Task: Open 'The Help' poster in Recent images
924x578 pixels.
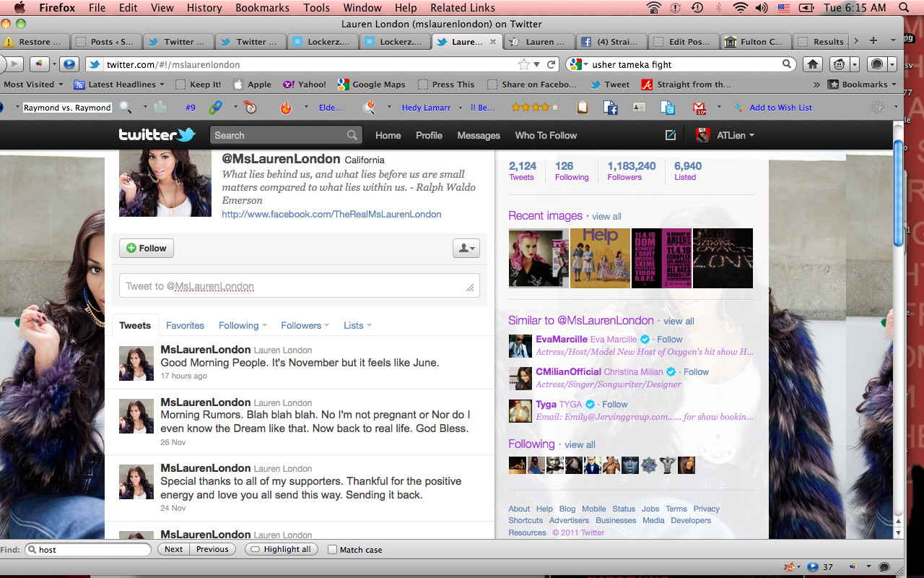Action: [x=600, y=258]
